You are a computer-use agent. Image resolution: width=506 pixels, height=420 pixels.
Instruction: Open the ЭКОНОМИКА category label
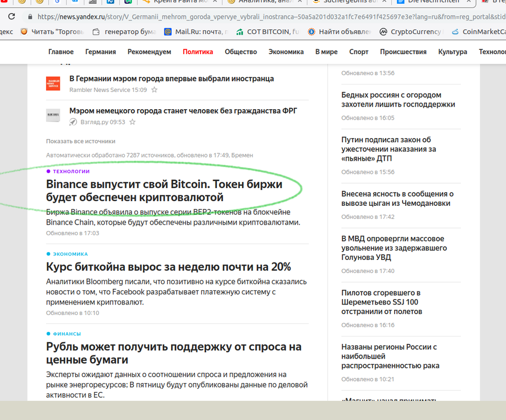(x=70, y=254)
